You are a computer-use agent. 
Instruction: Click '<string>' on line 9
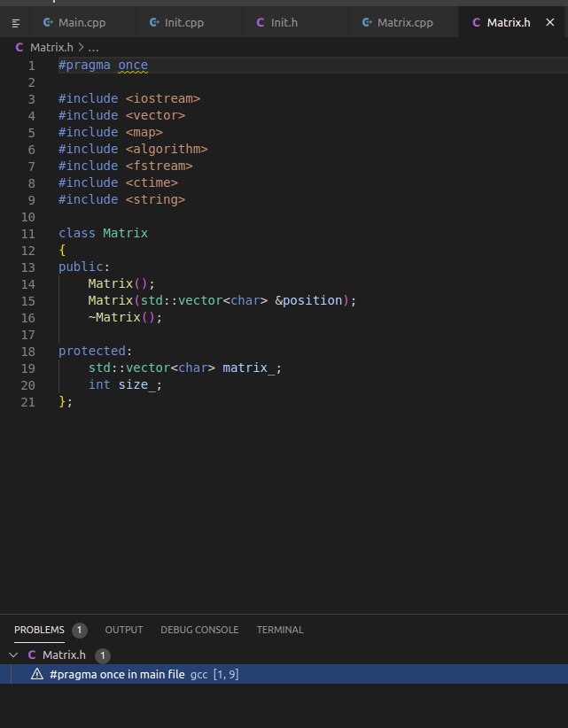point(155,199)
